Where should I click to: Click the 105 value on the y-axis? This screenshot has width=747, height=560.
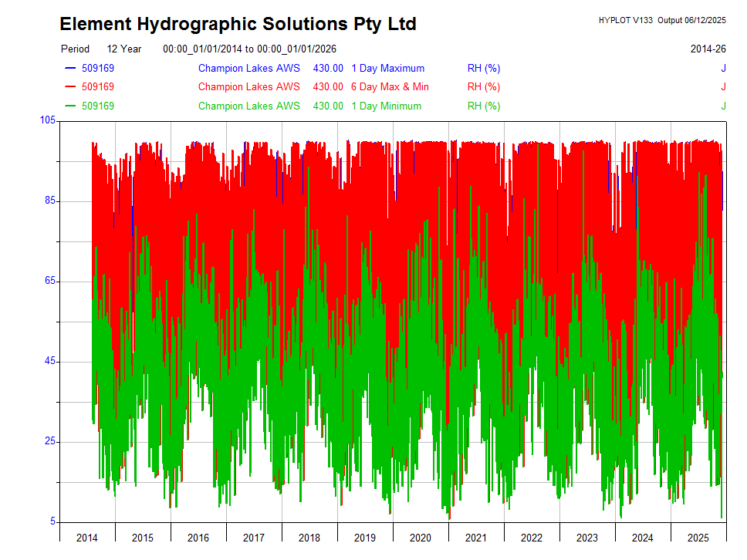pyautogui.click(x=48, y=120)
